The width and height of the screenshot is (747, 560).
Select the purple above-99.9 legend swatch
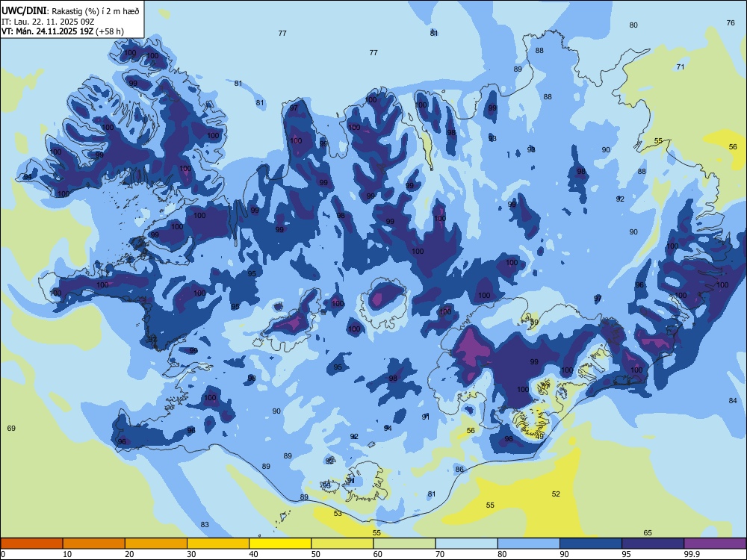(715, 544)
